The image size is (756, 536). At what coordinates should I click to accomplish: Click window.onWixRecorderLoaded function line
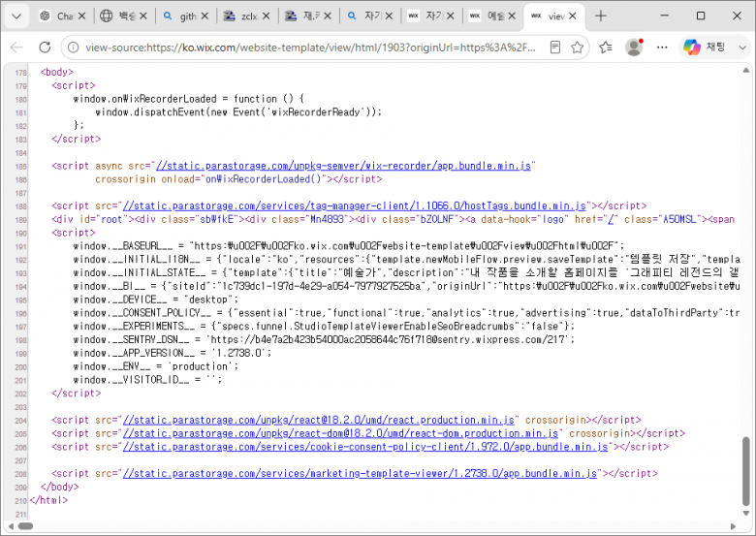point(189,99)
